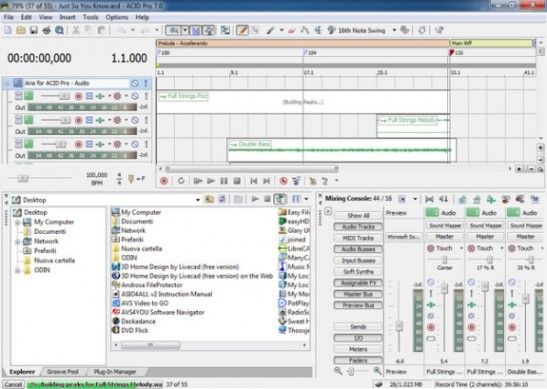
Task: Open the Insert menu
Action: [67, 17]
